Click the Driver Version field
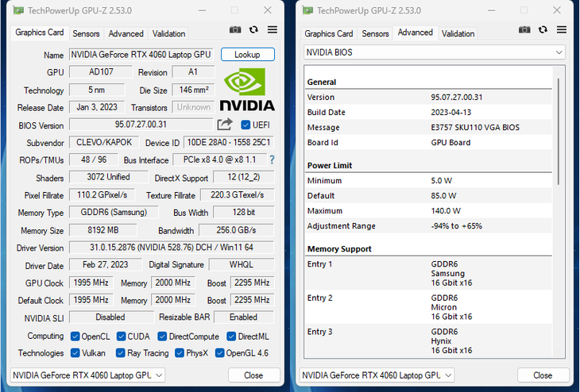Screen dimensions: 580x392 pos(172,247)
